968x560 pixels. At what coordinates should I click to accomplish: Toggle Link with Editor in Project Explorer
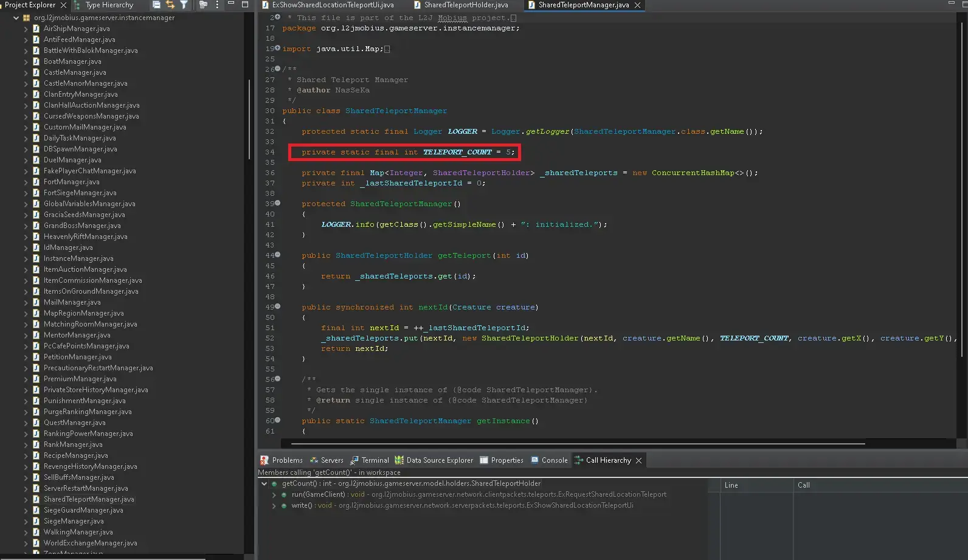tap(170, 5)
